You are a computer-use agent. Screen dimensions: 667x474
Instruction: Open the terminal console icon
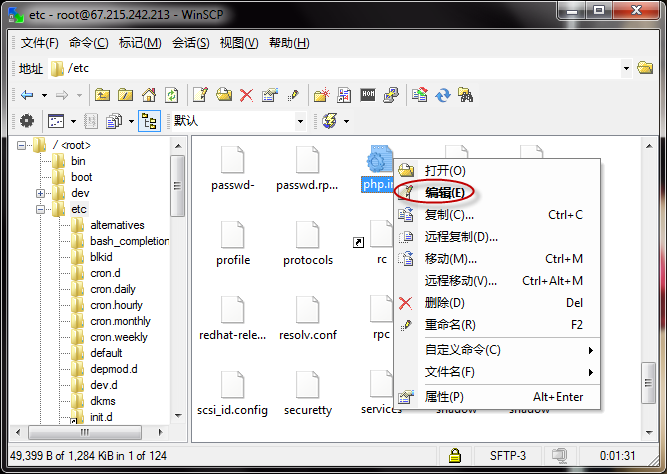coord(367,95)
